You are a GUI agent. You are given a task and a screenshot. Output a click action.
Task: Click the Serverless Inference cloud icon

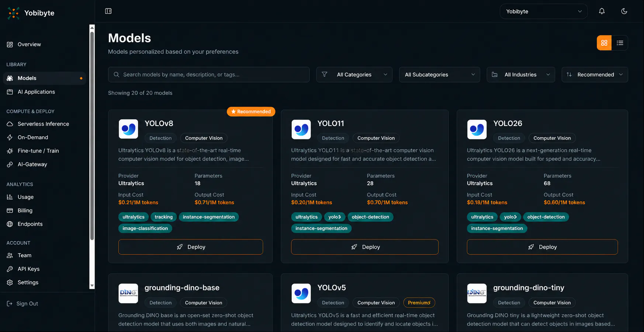[x=10, y=124]
